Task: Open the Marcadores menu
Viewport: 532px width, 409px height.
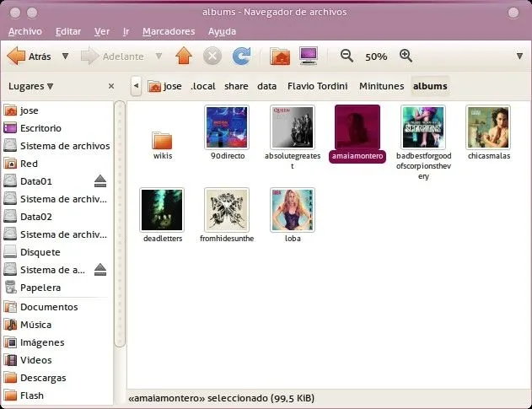Action: click(169, 31)
